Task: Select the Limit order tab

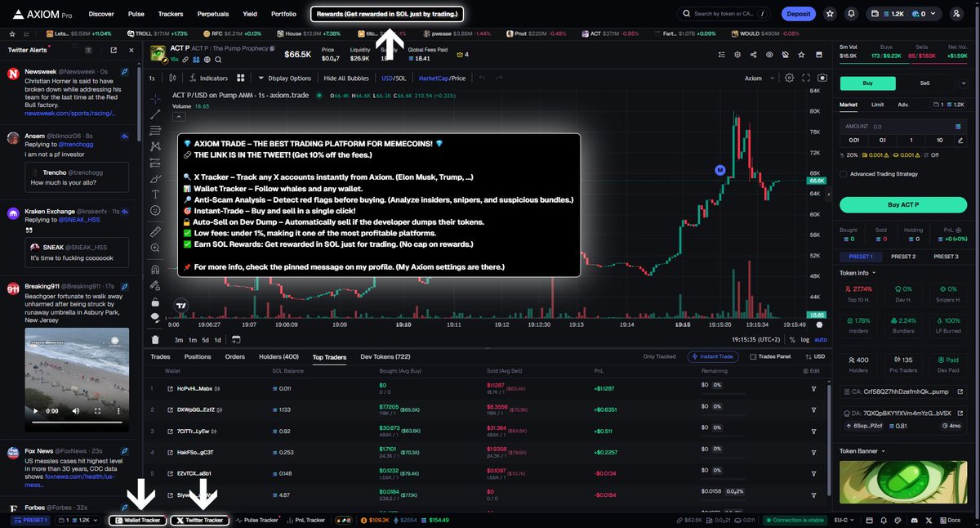Action: (877, 105)
